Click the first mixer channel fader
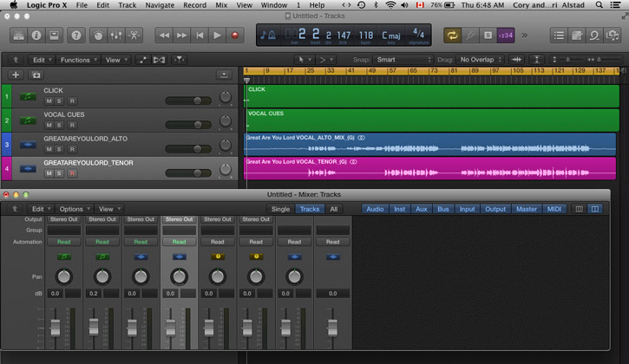Screen dimensions: 629x364 pos(55,328)
